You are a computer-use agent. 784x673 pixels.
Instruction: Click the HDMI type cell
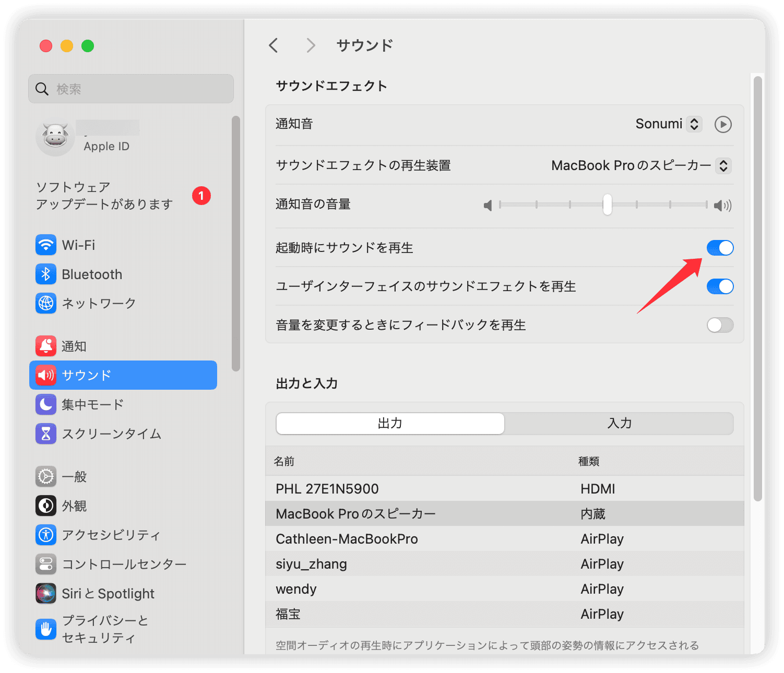(598, 489)
